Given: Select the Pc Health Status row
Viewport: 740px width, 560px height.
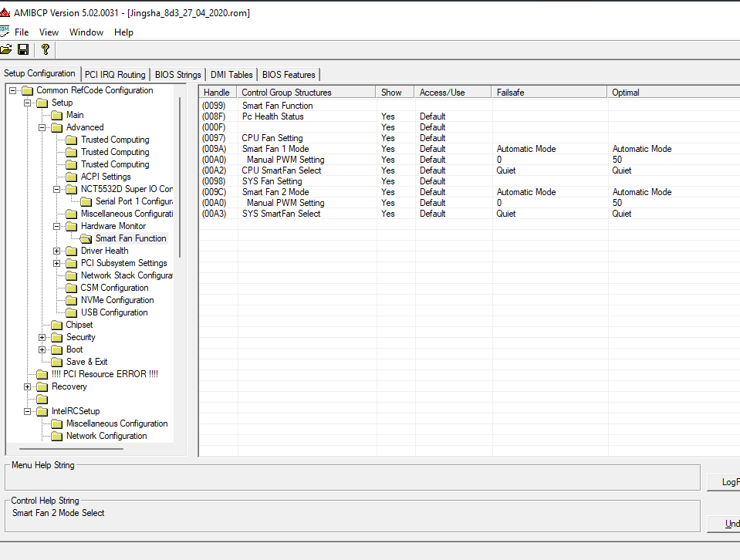Looking at the screenshot, I should [x=470, y=116].
